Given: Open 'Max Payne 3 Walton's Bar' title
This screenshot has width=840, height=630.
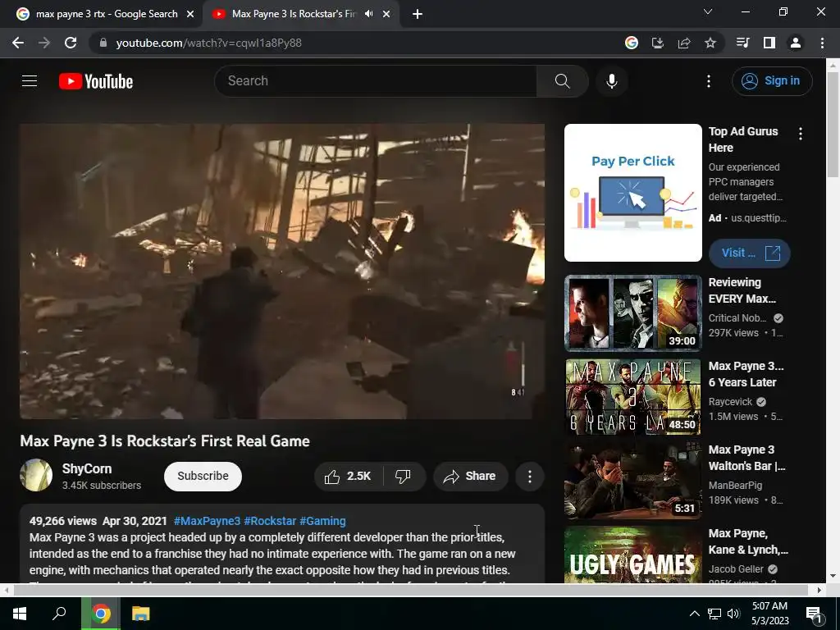Looking at the screenshot, I should click(746, 458).
